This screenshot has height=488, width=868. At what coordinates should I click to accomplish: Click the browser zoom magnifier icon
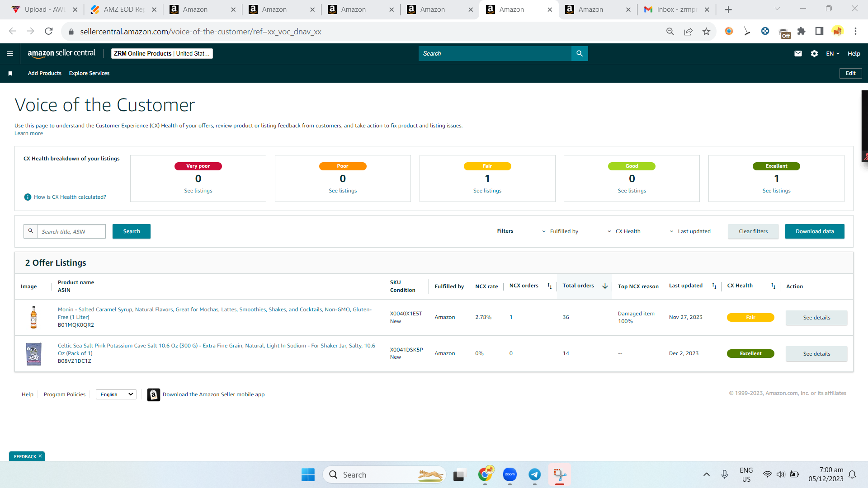click(x=670, y=31)
